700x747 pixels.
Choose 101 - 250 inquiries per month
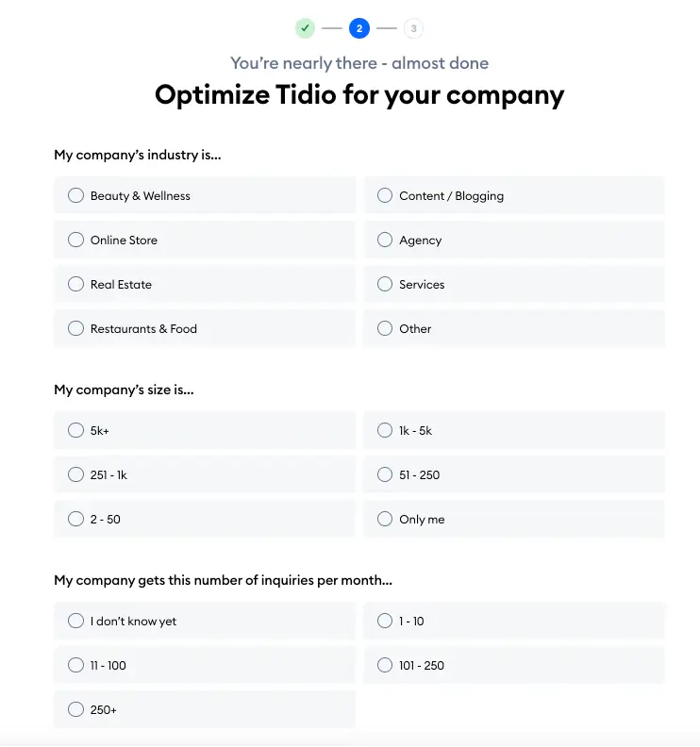tap(514, 665)
